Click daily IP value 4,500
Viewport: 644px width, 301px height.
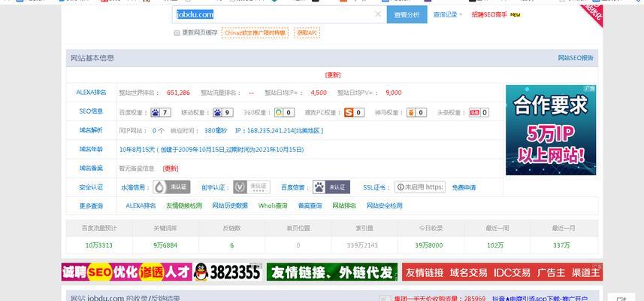pos(319,93)
